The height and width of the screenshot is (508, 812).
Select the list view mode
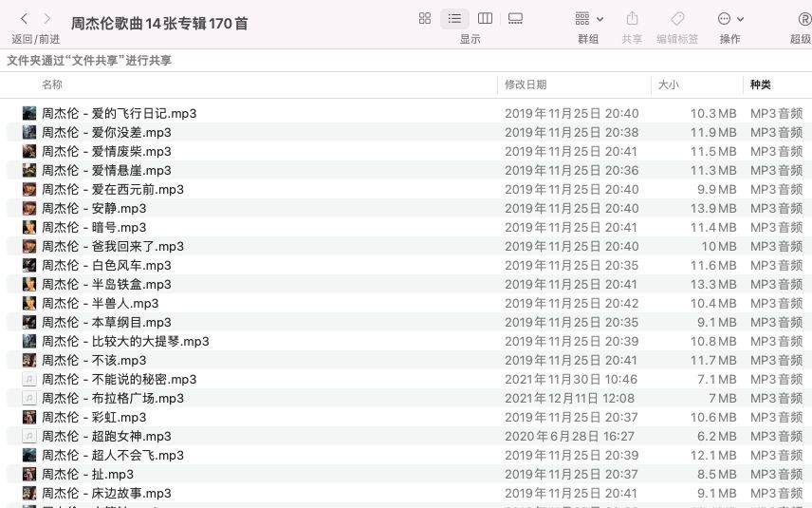coord(454,19)
